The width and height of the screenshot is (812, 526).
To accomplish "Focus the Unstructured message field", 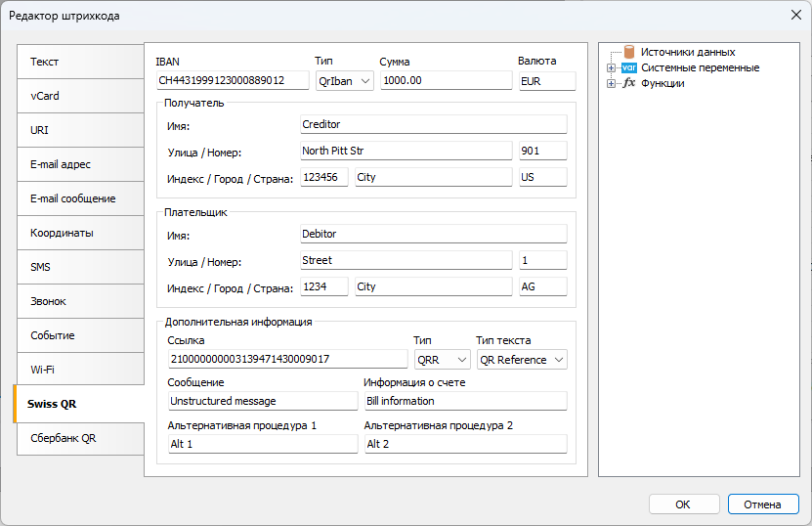I will [x=263, y=401].
